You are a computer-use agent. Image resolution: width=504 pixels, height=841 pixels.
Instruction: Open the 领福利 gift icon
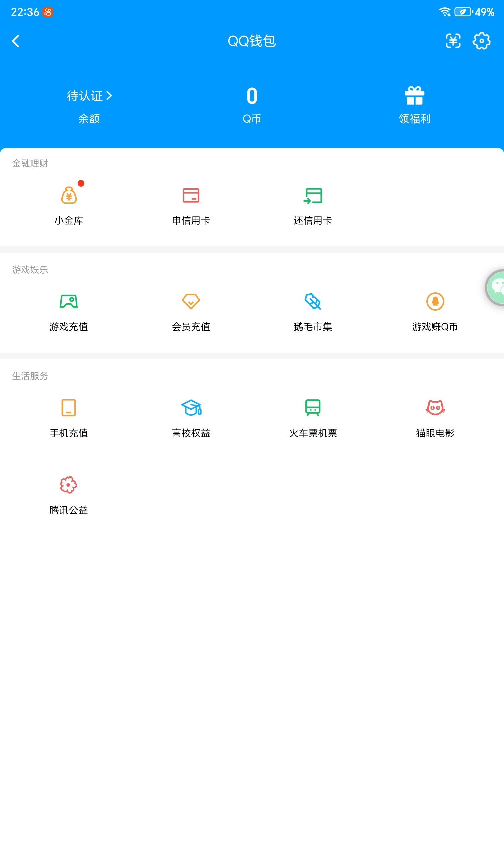click(x=414, y=95)
